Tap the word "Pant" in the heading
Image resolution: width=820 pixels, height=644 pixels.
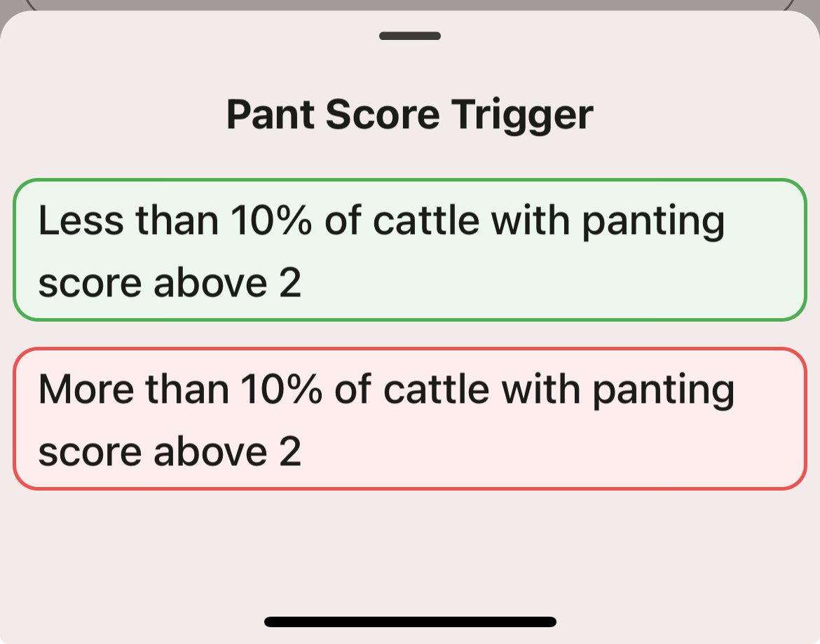click(271, 114)
